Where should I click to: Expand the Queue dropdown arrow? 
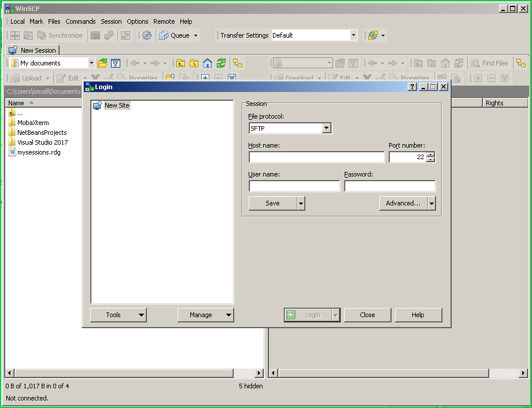[195, 35]
